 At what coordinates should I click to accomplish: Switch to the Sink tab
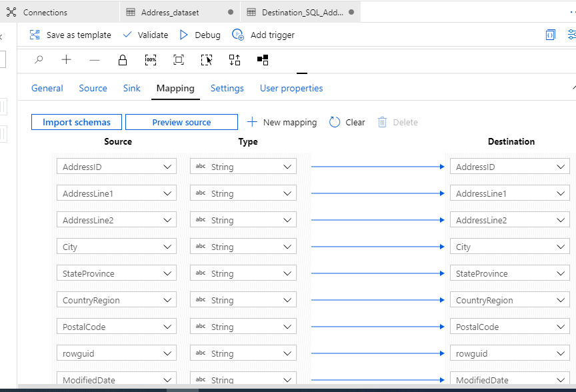(131, 88)
